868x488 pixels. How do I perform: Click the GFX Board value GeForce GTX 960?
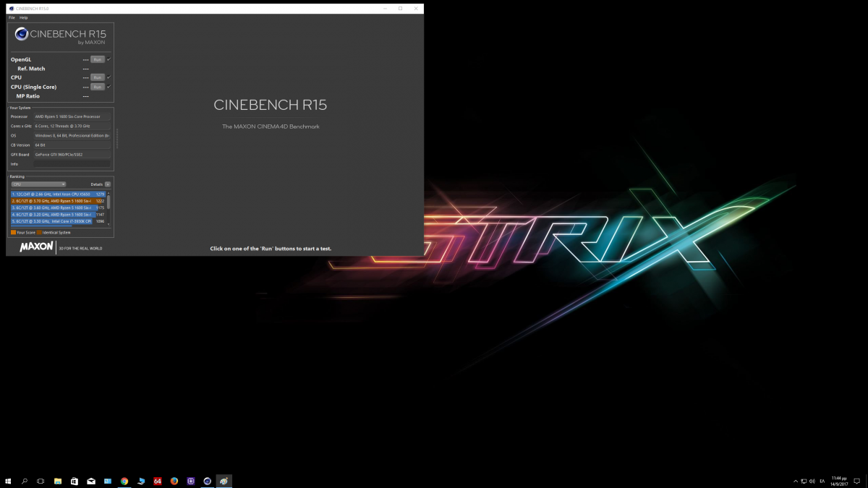point(72,154)
